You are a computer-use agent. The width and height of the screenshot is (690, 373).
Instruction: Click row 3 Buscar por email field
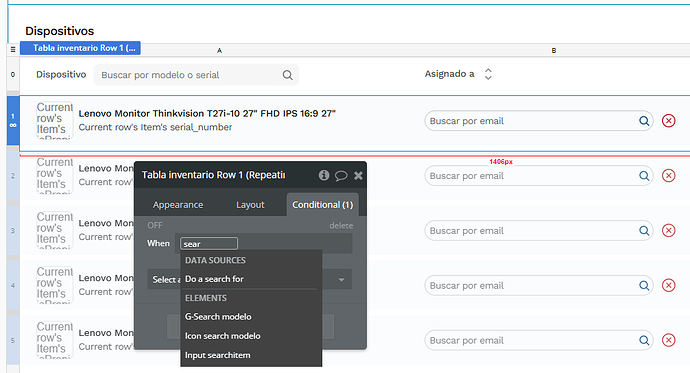[x=539, y=230]
